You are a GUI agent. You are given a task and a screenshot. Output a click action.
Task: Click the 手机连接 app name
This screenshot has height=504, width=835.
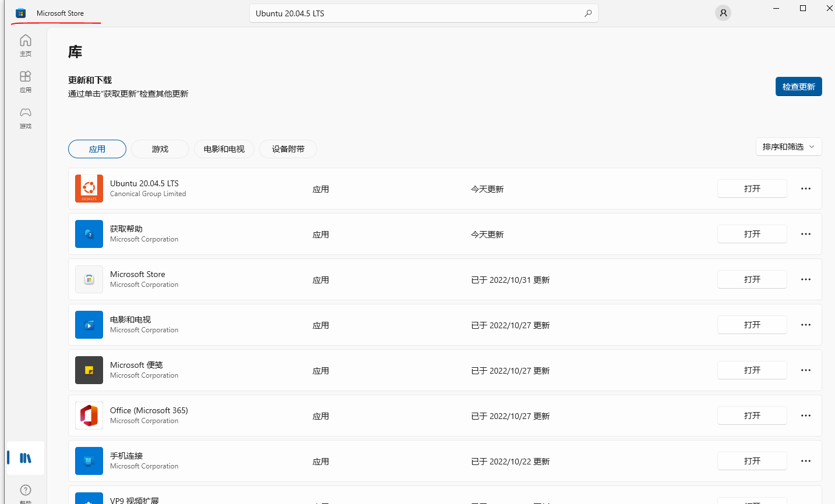point(126,456)
